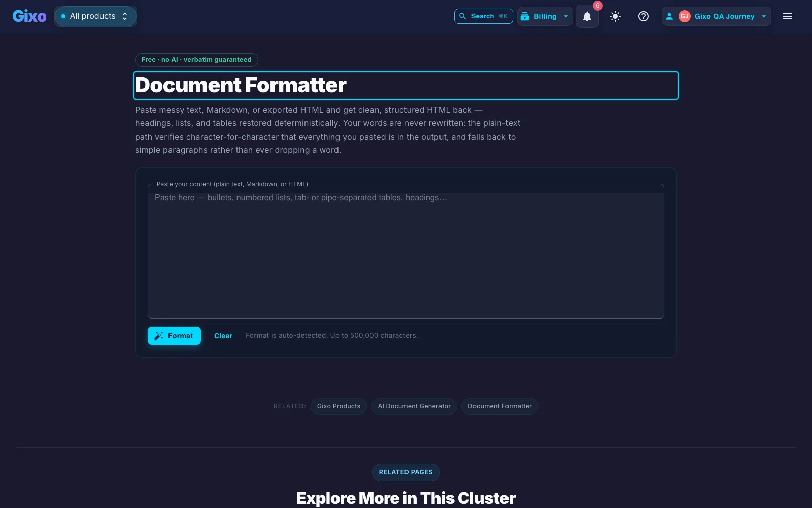Screen dimensions: 812x508
Task: Open the Gixo Products related link
Action: [339, 406]
